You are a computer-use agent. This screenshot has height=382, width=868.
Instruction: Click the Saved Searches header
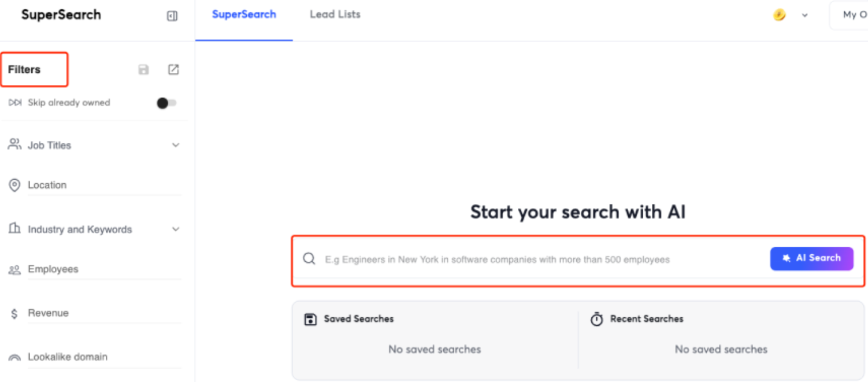(358, 319)
